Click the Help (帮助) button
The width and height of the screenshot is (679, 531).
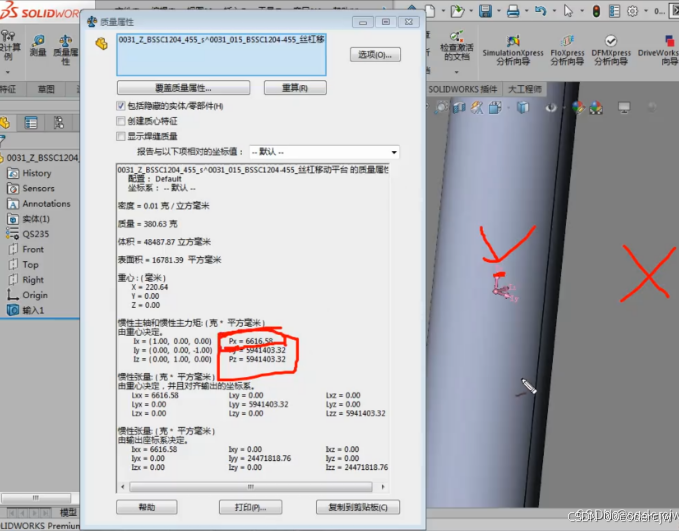(x=147, y=507)
